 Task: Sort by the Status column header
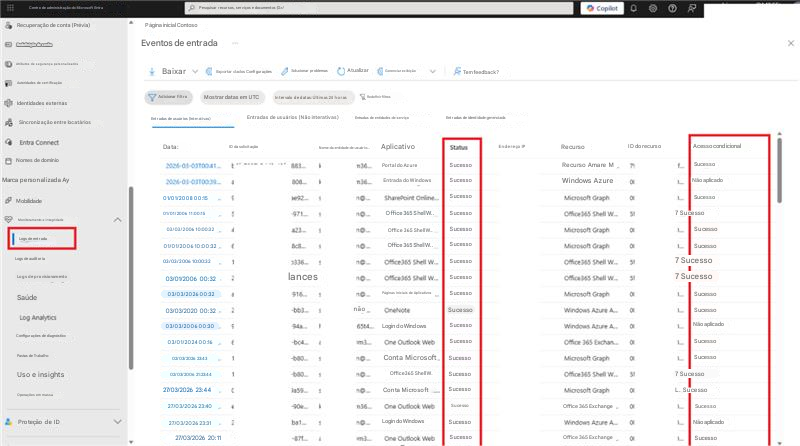(459, 147)
